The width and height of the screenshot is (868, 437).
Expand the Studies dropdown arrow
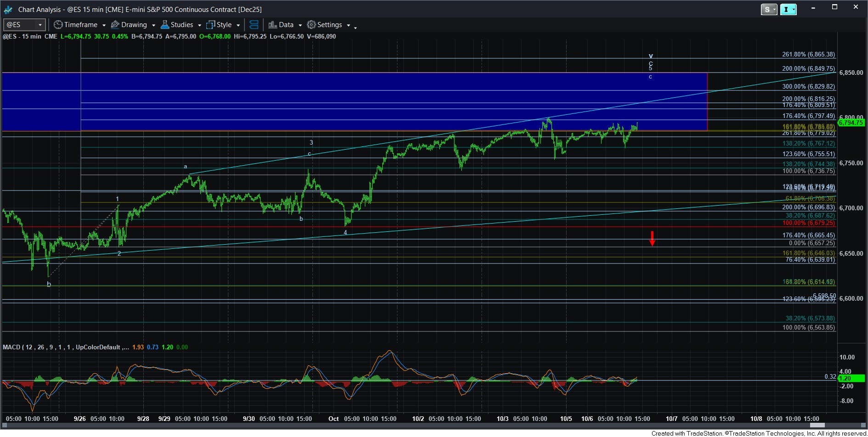click(x=199, y=25)
